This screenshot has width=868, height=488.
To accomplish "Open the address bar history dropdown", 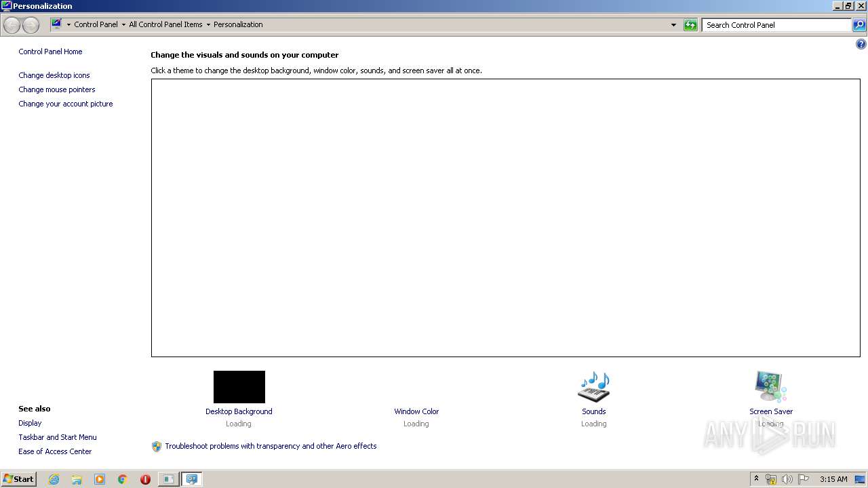I will [x=673, y=25].
